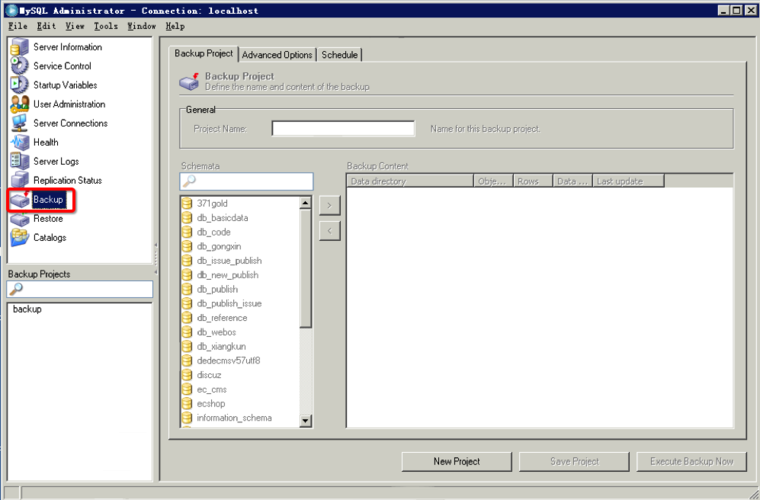Click the Save Project button
This screenshot has height=500, width=760.
coord(574,461)
